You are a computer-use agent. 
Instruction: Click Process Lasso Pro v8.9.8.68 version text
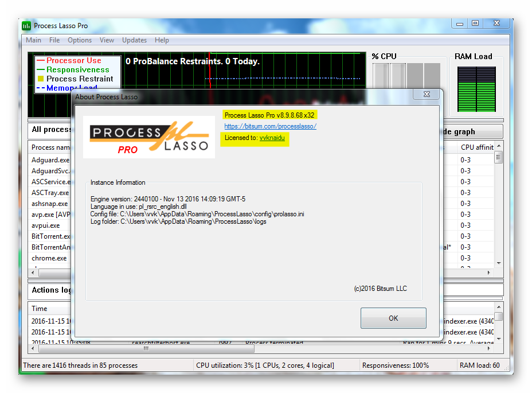pyautogui.click(x=269, y=115)
